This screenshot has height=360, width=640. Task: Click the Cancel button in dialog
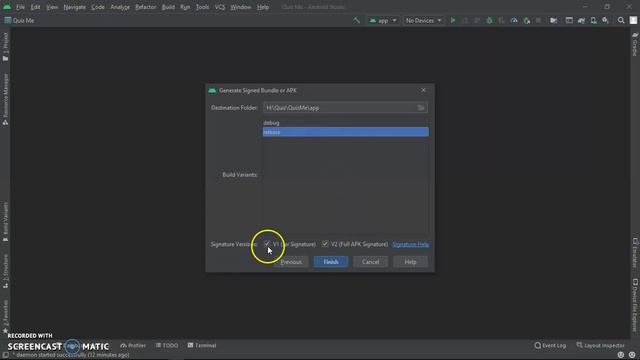370,262
